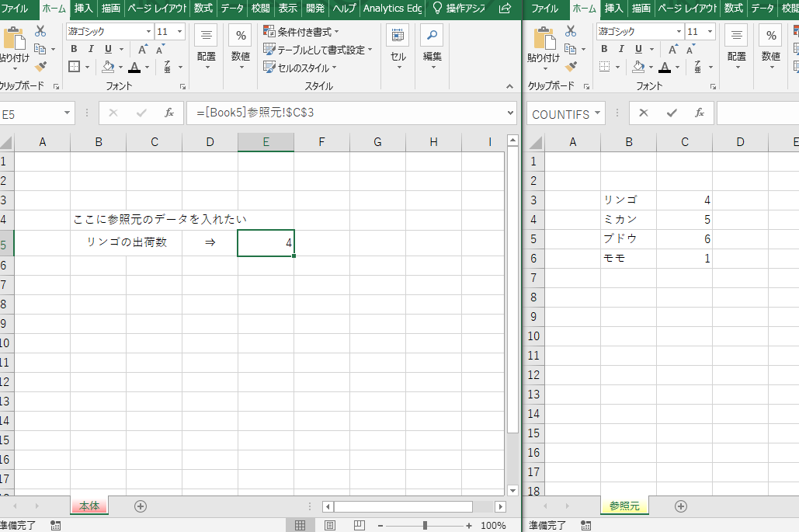Increase font size in left window
This screenshot has height=532, width=799.
(143, 49)
